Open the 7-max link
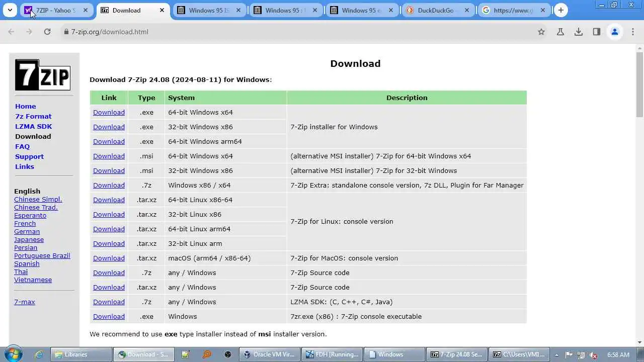 [x=24, y=302]
